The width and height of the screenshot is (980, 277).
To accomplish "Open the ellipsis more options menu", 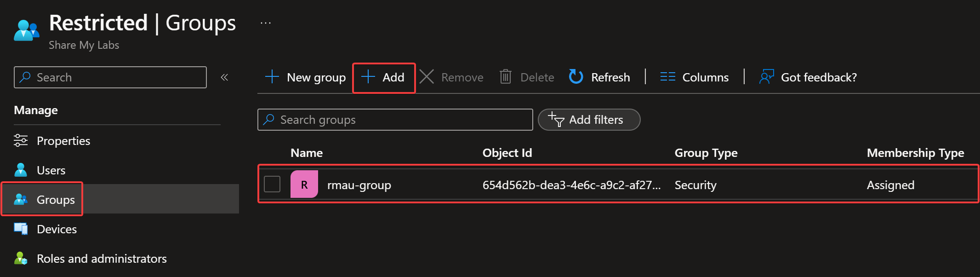I will coord(266,23).
